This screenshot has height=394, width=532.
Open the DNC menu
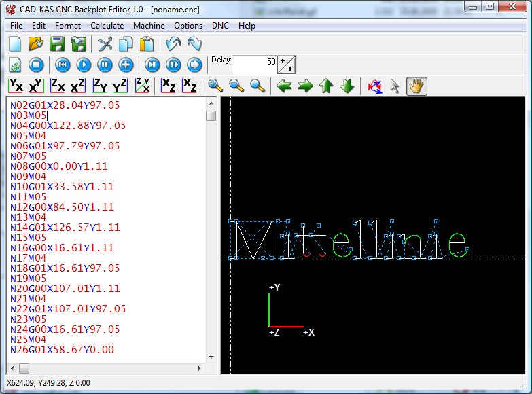click(x=220, y=26)
